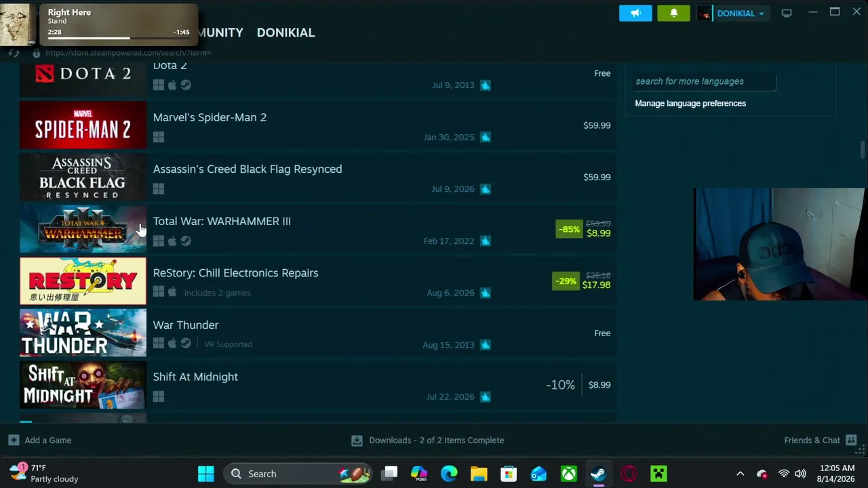Click the 71°F Partly cloudy weather widget
868x488 pixels.
coord(45,473)
